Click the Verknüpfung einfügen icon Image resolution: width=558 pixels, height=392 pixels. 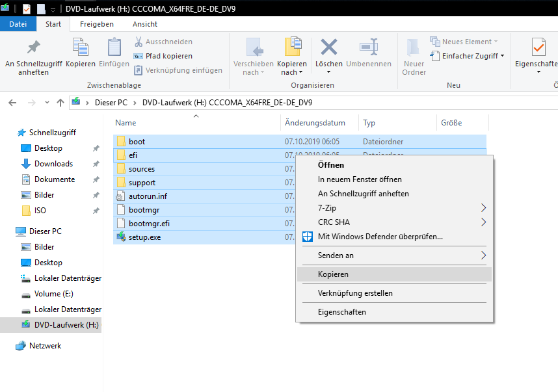click(138, 70)
